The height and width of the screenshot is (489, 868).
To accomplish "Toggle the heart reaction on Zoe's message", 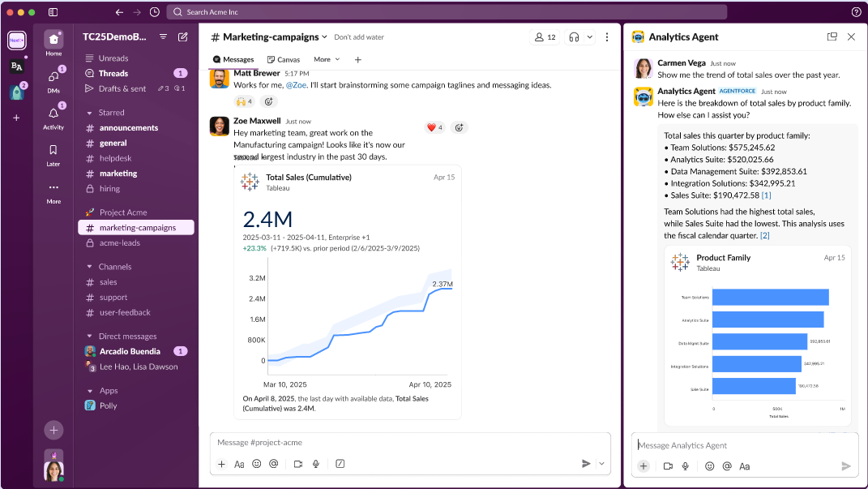I will (435, 127).
